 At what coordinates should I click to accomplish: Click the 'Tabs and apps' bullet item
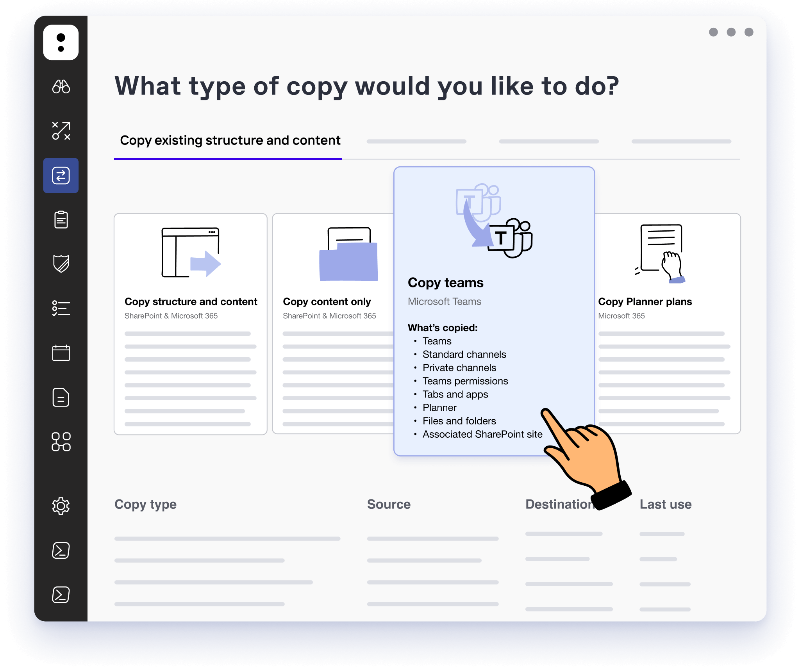(455, 394)
